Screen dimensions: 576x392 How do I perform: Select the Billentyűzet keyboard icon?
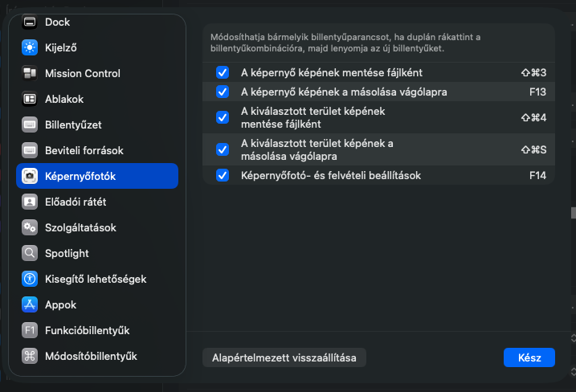pos(30,125)
